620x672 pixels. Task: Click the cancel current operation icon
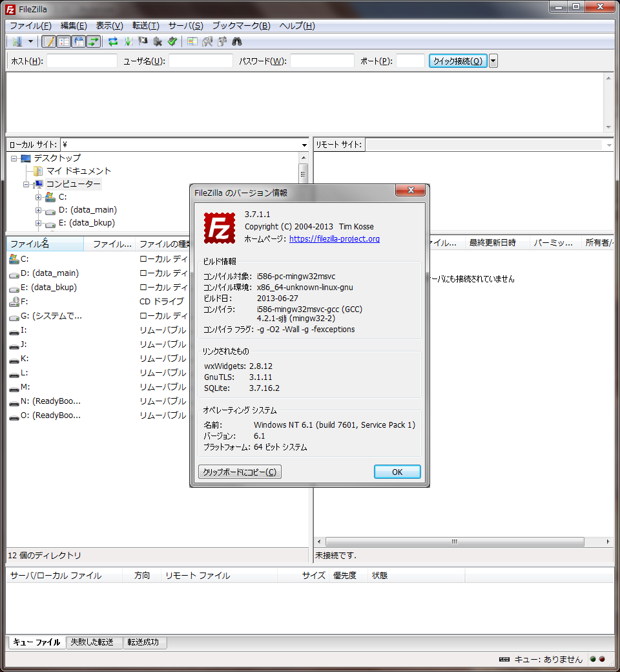coord(143,41)
